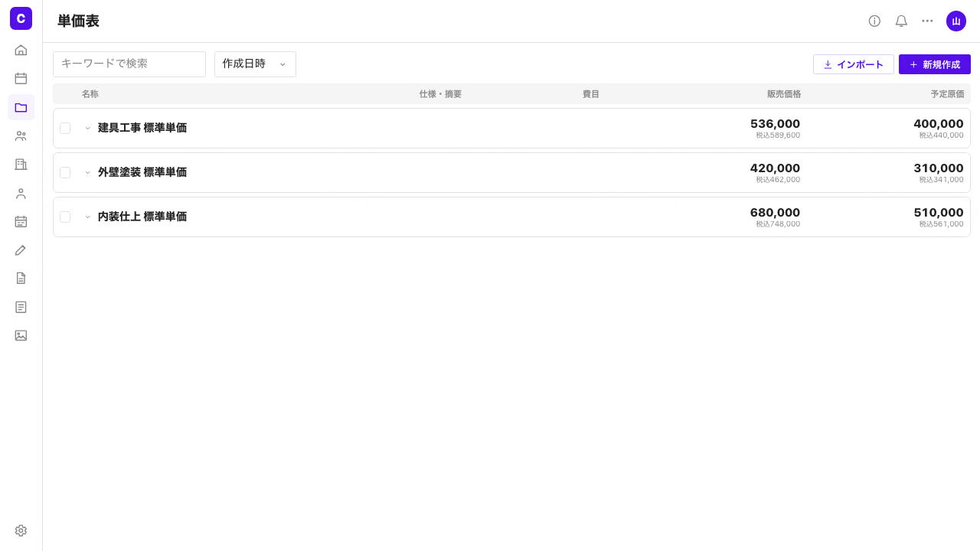Click the 仕様・摘要 column header
980x551 pixels.
pos(440,94)
